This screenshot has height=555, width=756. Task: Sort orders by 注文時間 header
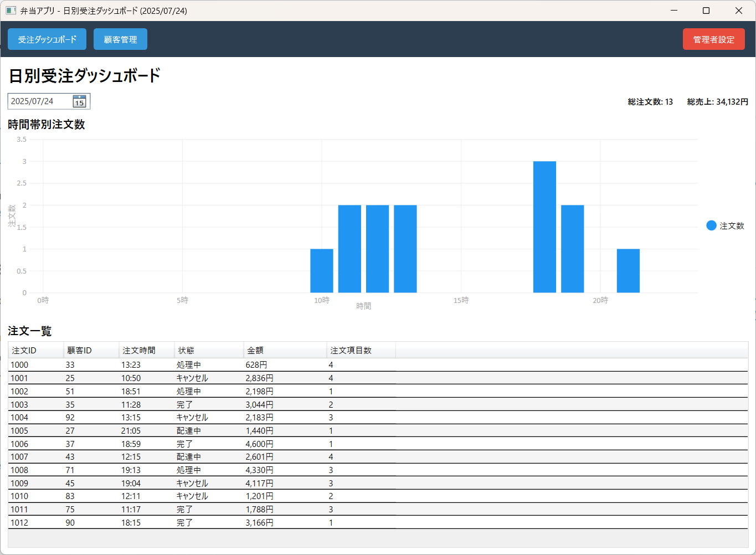(x=147, y=351)
